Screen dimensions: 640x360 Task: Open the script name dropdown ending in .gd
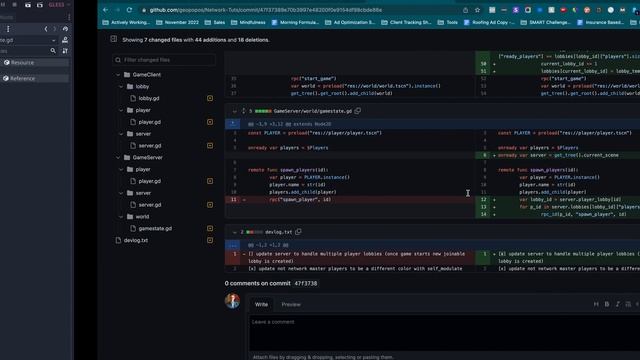pyautogui.click(x=28, y=40)
